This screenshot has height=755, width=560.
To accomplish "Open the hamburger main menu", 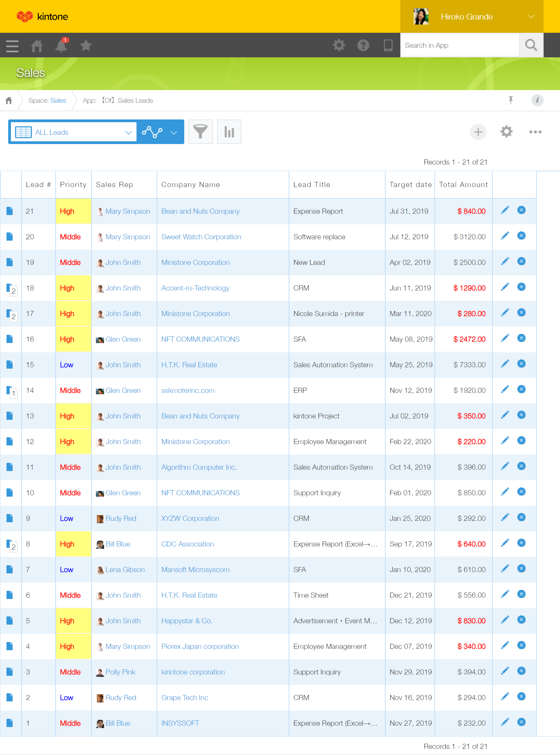I will point(12,45).
